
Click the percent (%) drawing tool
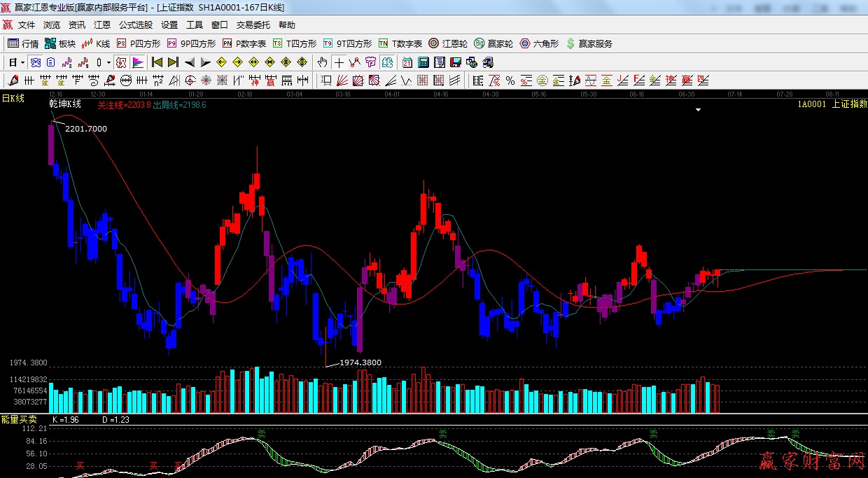pyautogui.click(x=510, y=80)
